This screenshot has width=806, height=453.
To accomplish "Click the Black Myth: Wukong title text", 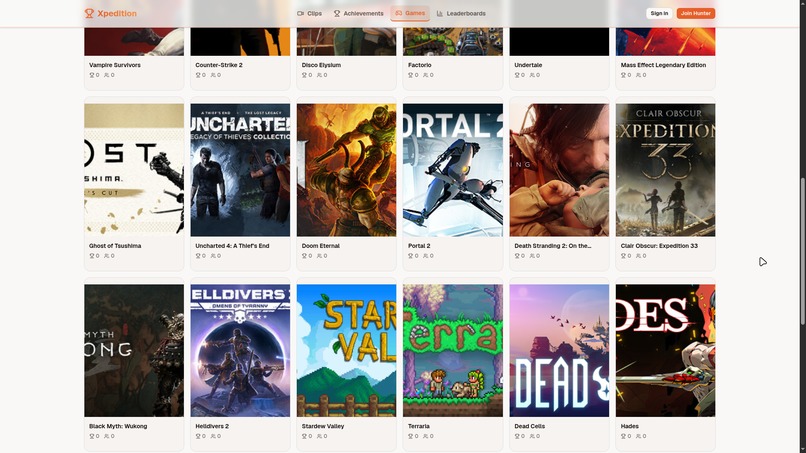I will [x=118, y=426].
